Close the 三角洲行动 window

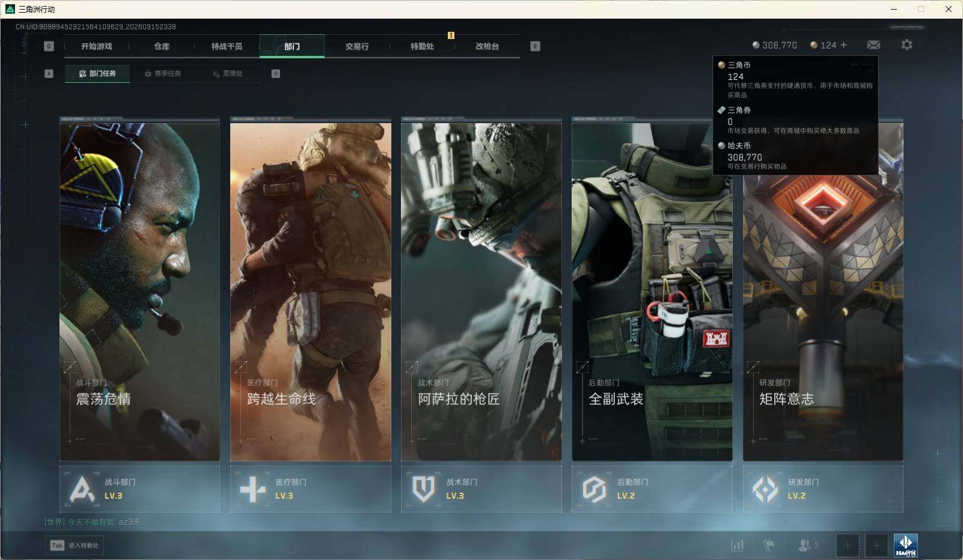pos(949,9)
